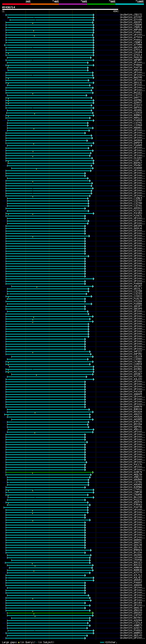The width and height of the screenshot is (146, 644).
Task: Click hit UniRef100_C3Z880
Action: click(131, 359)
